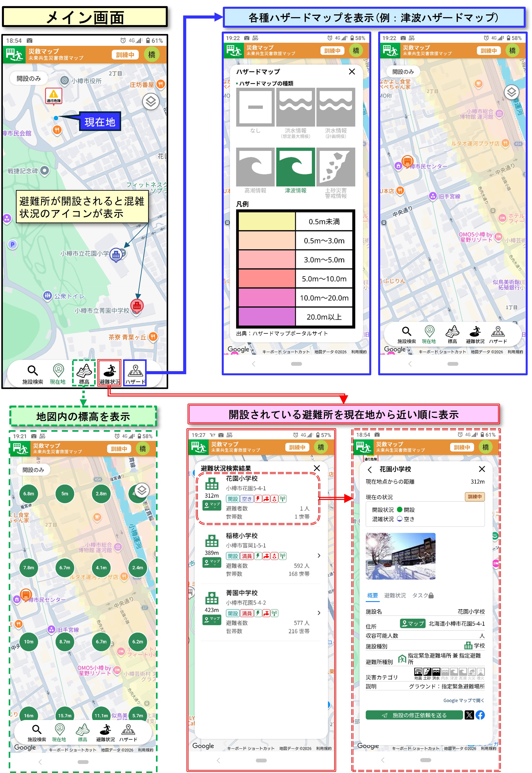Select the green 津波情報 hazard type
This screenshot has width=532, height=773.
tap(296, 167)
